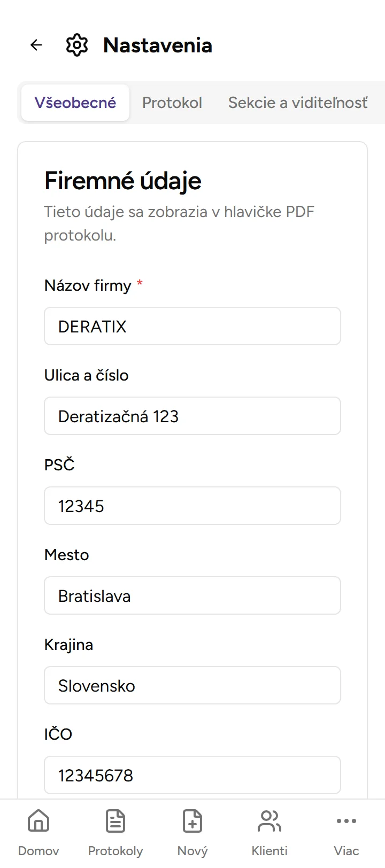Click the Krajina field showing Slovensko
385x868 pixels.
tap(192, 685)
